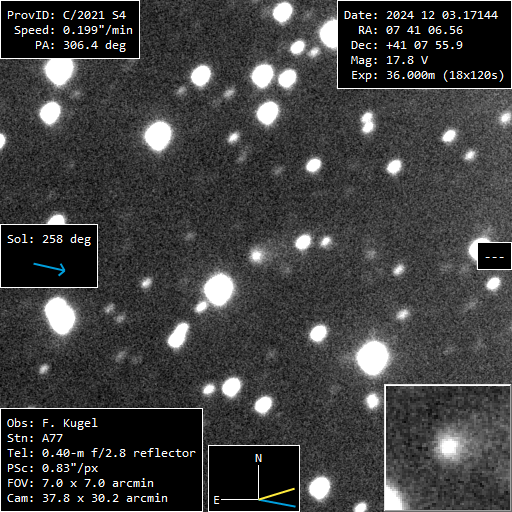Click the Tel: 0.40-m f/2.8 reflector line
Viewport: 512px width, 512px height.
pos(101,453)
